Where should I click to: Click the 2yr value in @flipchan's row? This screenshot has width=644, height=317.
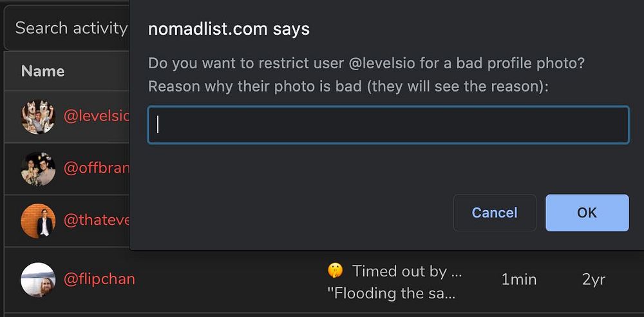593,280
